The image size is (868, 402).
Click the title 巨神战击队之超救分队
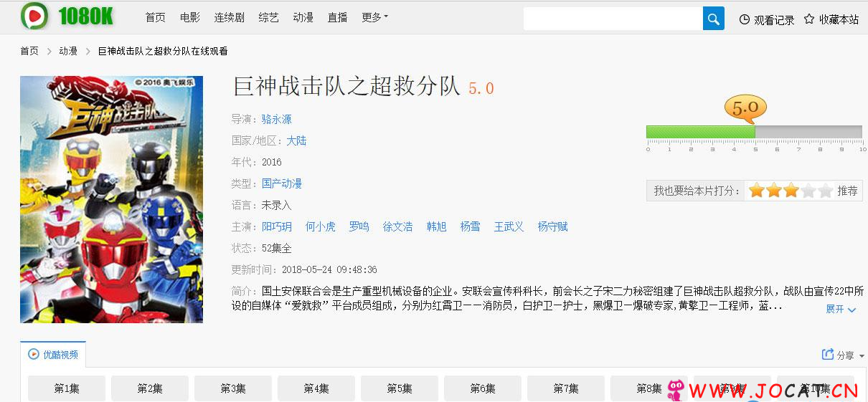pyautogui.click(x=346, y=86)
